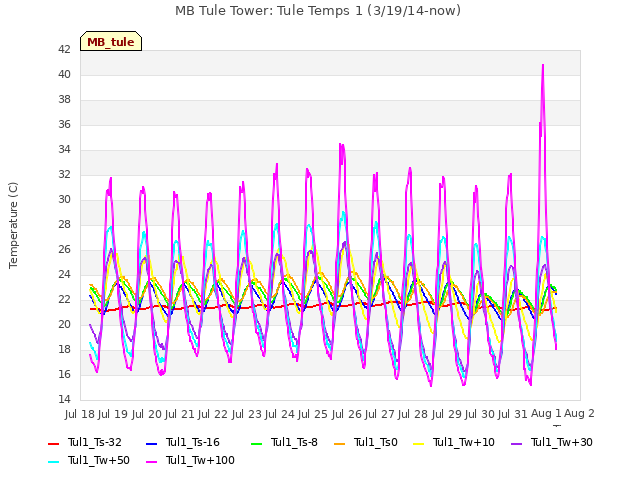Viewport: 640px width, 480px height.
Task: Click the Jul 29 x-axis date label
Action: [x=446, y=414]
